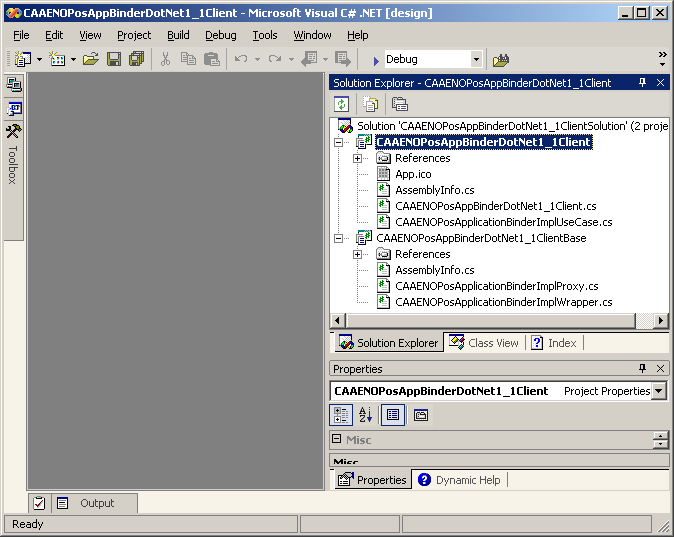
Task: Switch to the Dynamic Help tab
Action: click(x=460, y=480)
